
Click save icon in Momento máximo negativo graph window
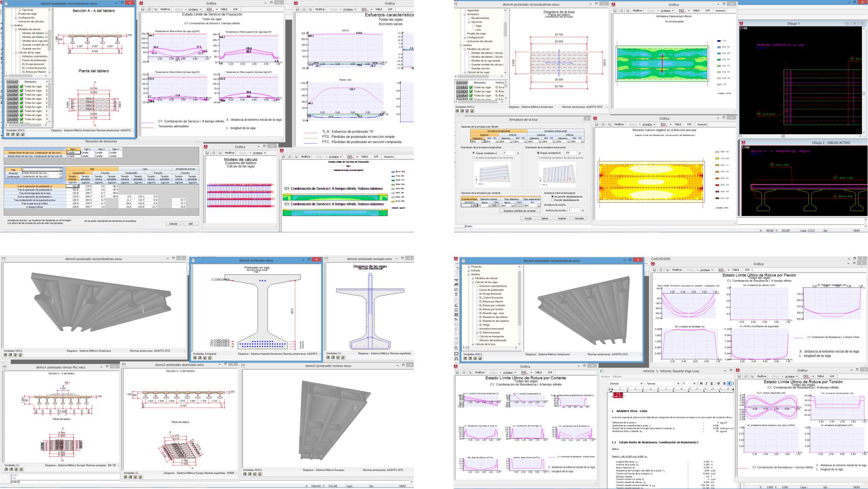pos(597,125)
